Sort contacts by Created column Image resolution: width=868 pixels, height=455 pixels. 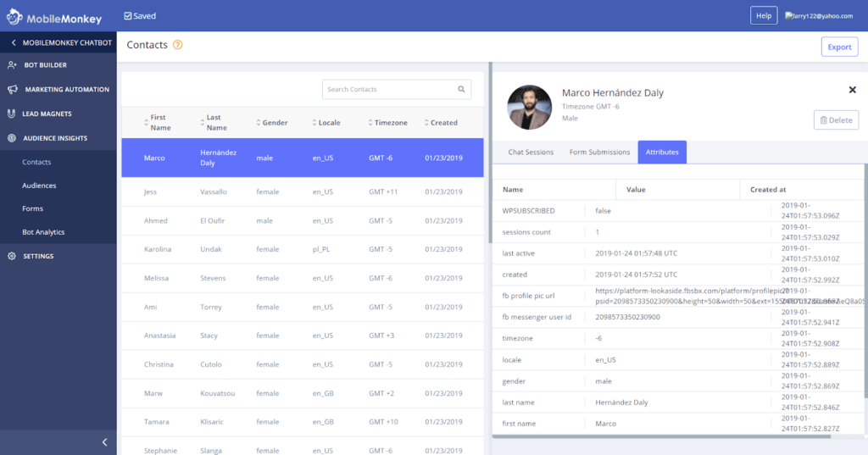point(442,123)
